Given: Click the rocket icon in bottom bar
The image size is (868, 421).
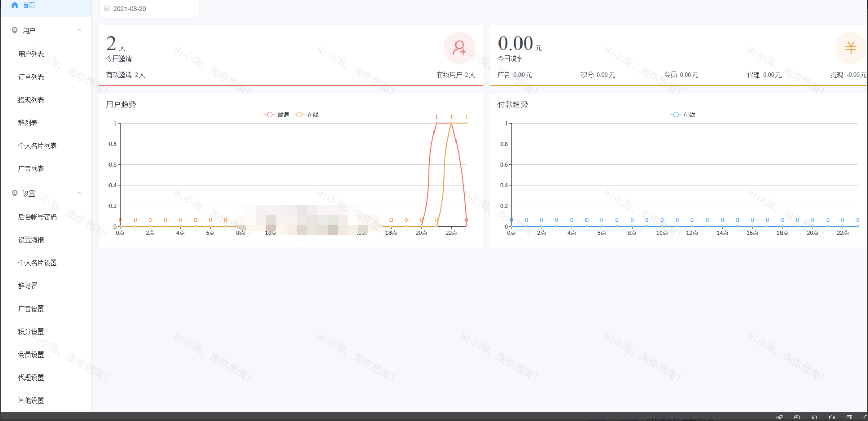Looking at the screenshot, I should pos(779,417).
